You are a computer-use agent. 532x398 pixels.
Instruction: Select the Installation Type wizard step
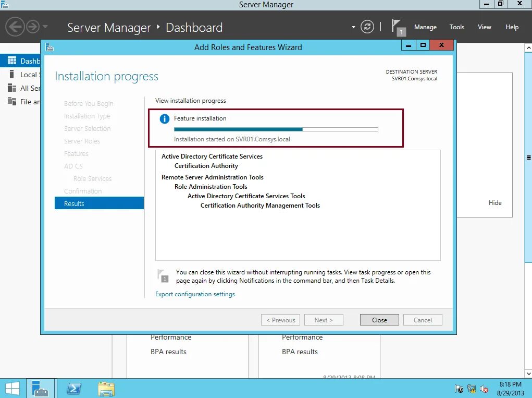(x=87, y=116)
